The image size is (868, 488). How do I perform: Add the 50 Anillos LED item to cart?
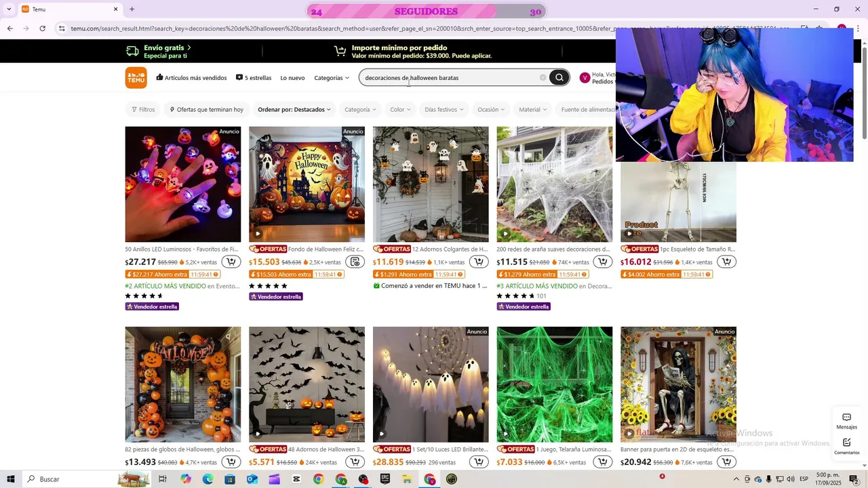point(231,262)
